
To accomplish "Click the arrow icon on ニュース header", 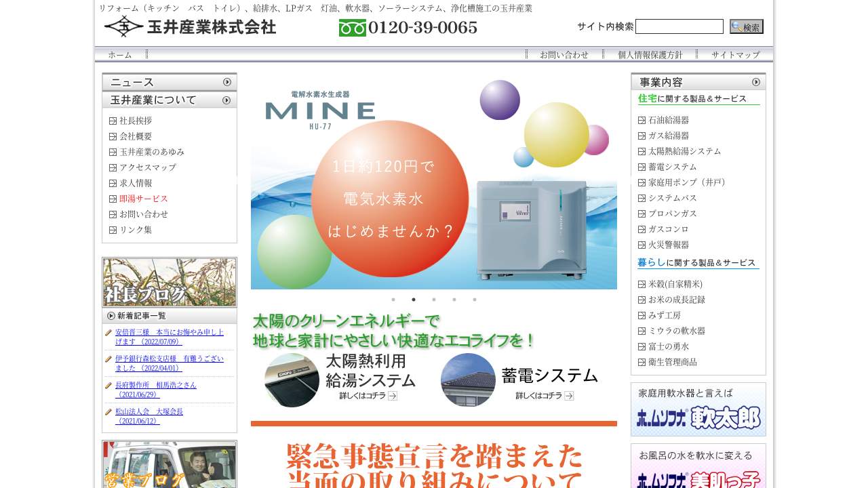I will pyautogui.click(x=227, y=82).
